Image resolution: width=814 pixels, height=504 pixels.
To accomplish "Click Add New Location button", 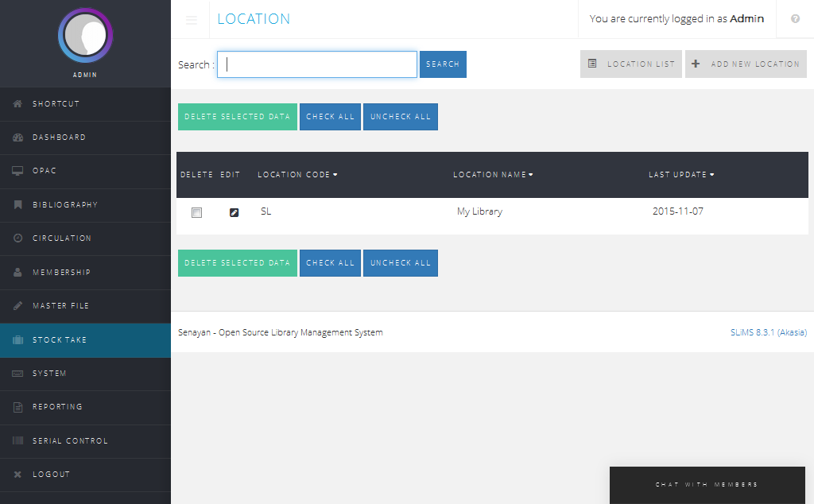I will [x=746, y=64].
